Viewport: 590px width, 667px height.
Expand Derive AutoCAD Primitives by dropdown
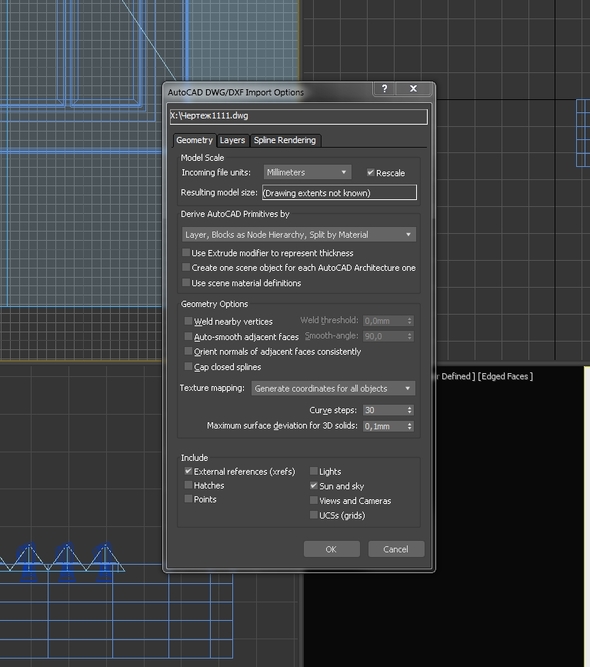[299, 234]
